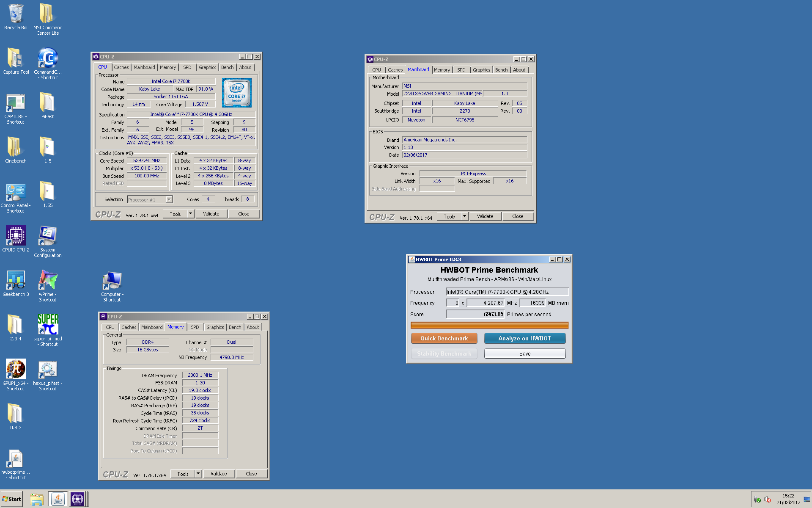
Task: Open the folder named 1.5
Action: pyautogui.click(x=47, y=150)
